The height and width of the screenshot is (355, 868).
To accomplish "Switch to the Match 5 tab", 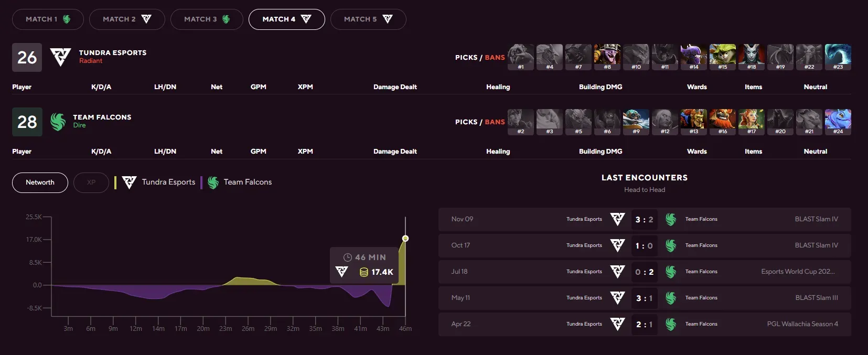I will tap(368, 19).
